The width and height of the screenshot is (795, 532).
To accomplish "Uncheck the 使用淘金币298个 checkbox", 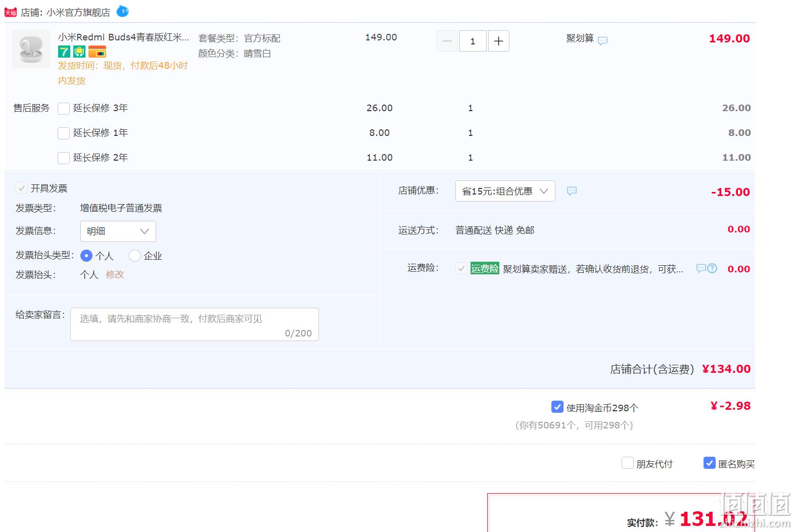I will click(x=557, y=407).
